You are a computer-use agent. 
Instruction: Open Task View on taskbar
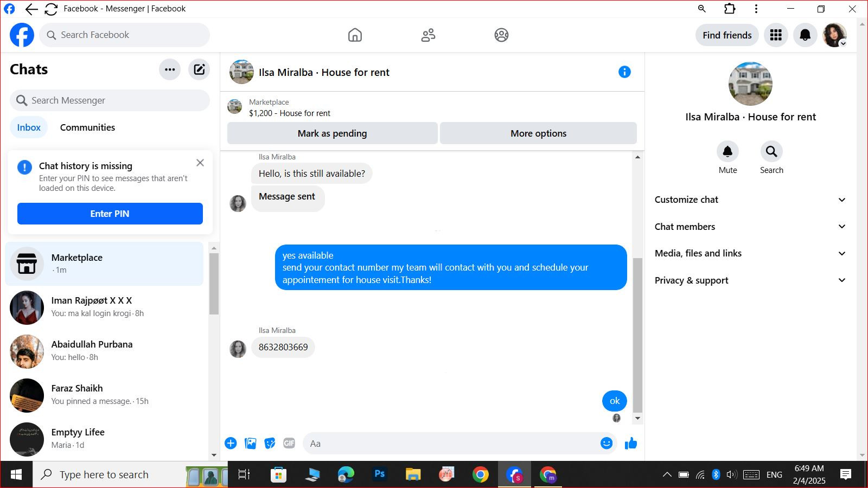click(x=244, y=474)
